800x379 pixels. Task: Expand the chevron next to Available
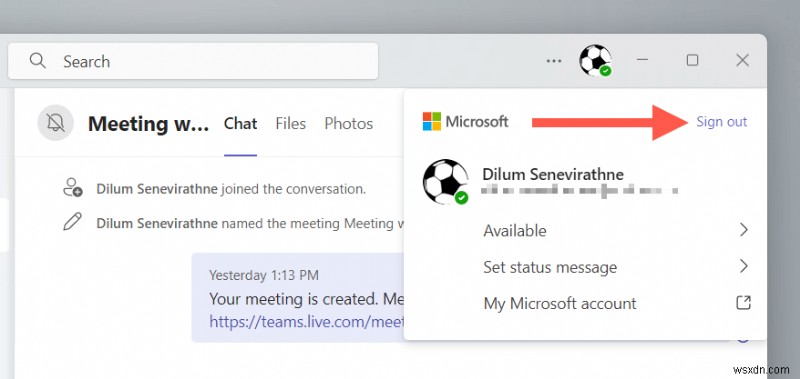(744, 230)
